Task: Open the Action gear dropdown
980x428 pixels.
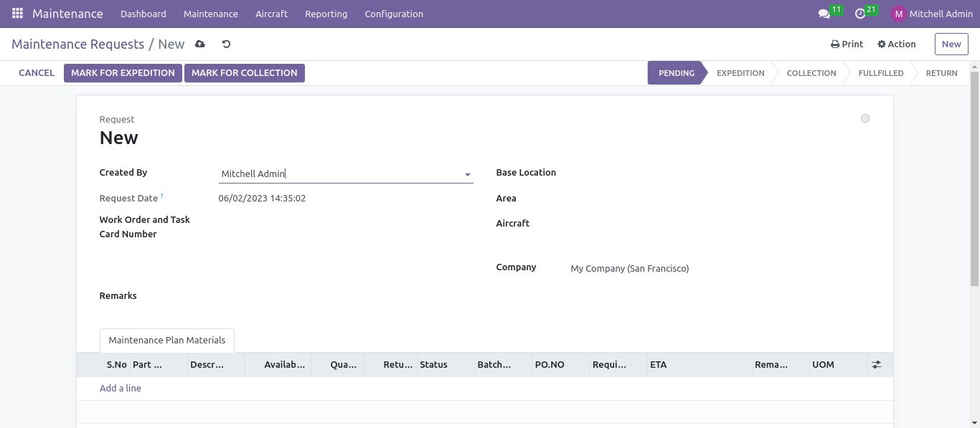Action: [x=897, y=44]
